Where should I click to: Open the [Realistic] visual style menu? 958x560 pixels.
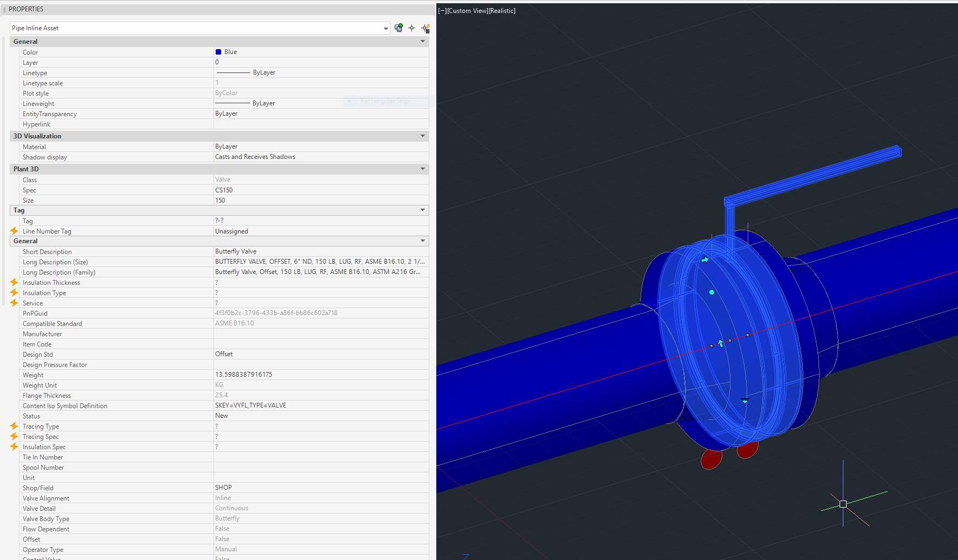click(x=502, y=11)
